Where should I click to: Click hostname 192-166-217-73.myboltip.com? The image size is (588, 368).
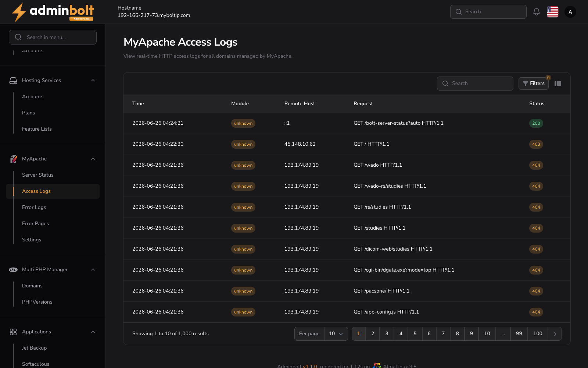154,15
